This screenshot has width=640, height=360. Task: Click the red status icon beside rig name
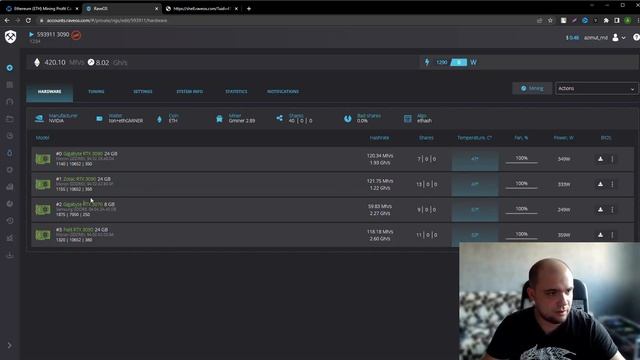[76, 35]
